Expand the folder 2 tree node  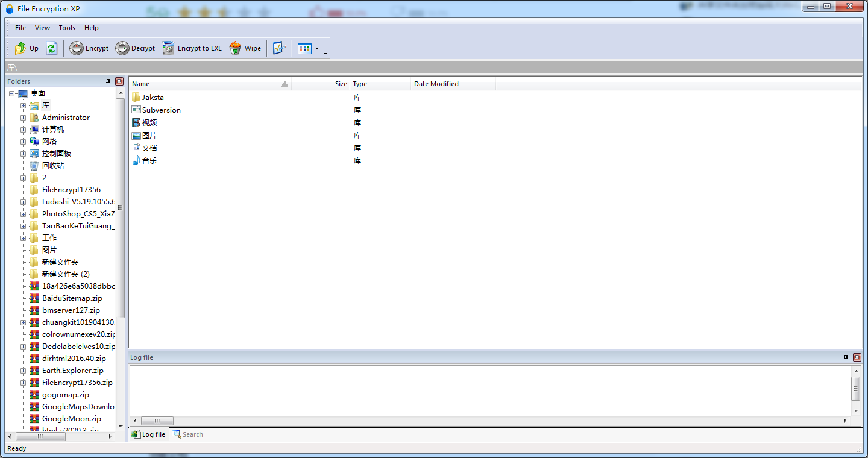point(24,178)
